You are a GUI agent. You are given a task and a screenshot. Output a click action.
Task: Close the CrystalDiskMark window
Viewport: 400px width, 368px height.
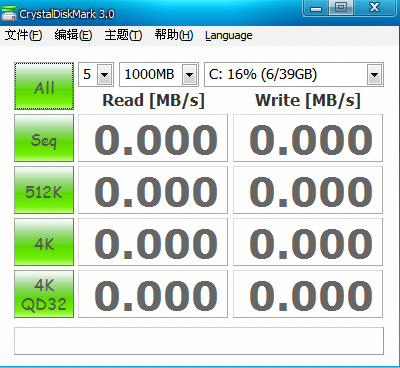(x=375, y=8)
